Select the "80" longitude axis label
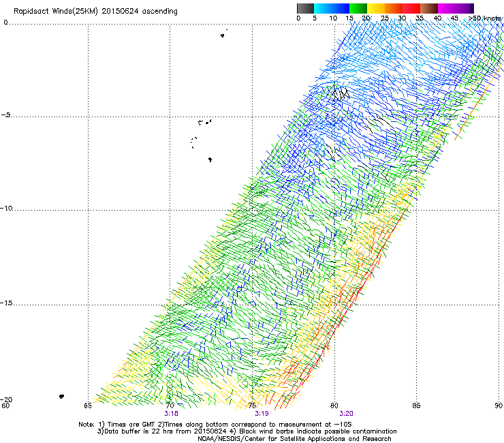The height and width of the screenshot is (443, 504). coord(334,406)
